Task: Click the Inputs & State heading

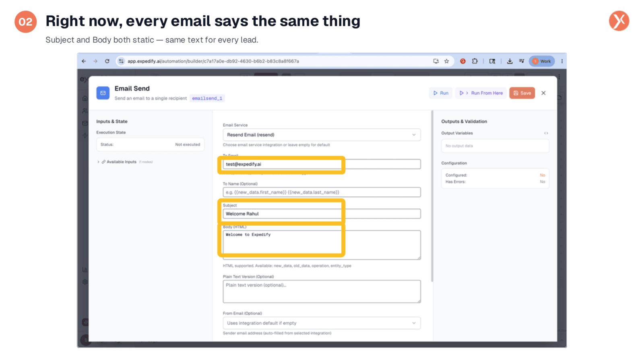Action: (x=112, y=121)
